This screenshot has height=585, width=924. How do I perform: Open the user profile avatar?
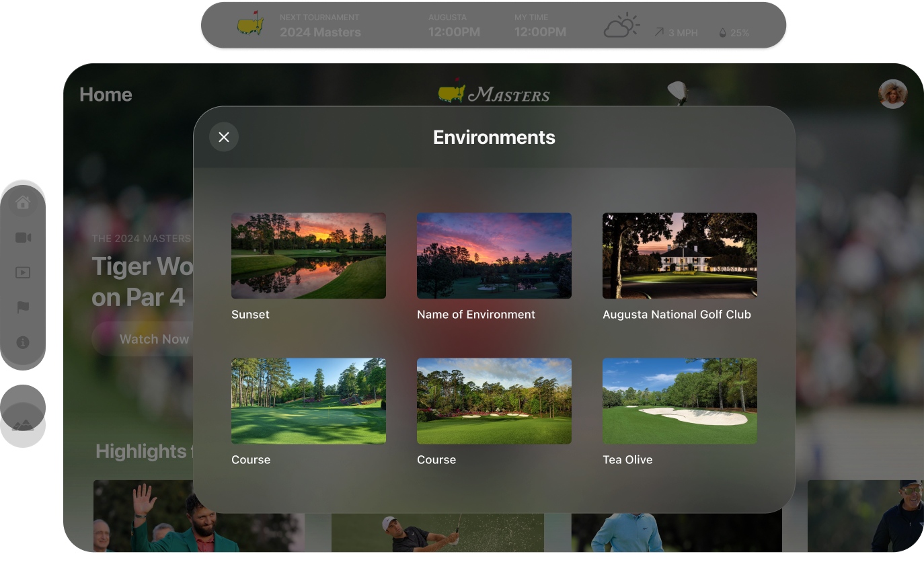click(893, 94)
